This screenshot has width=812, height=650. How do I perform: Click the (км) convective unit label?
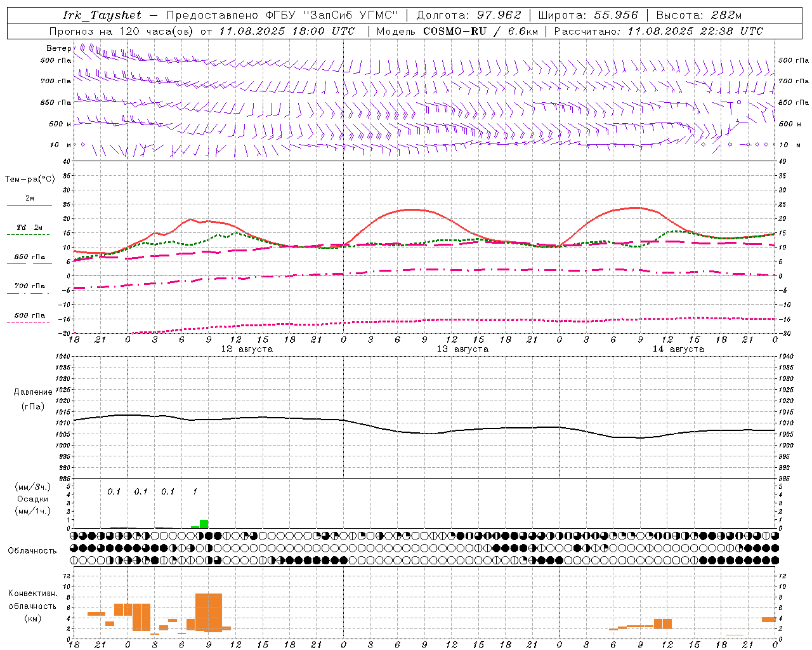32,618
